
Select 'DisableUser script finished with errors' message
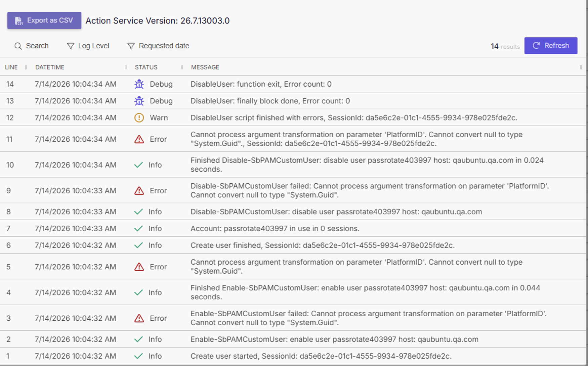(x=354, y=118)
